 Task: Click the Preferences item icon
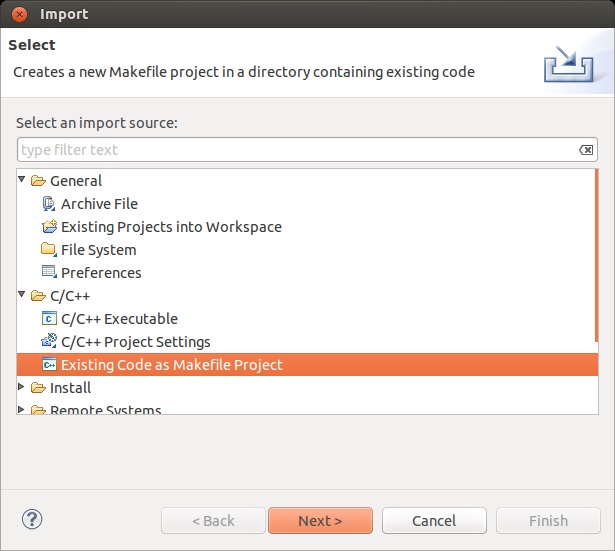pos(48,273)
